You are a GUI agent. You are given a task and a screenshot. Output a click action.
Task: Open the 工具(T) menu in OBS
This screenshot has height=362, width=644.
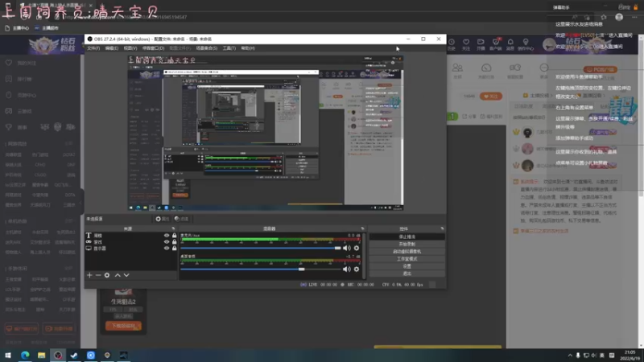(x=229, y=48)
